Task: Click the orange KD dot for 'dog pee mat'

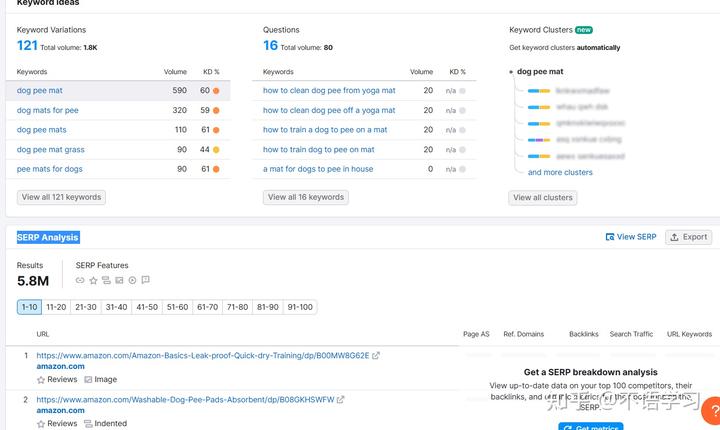Action: (216, 91)
